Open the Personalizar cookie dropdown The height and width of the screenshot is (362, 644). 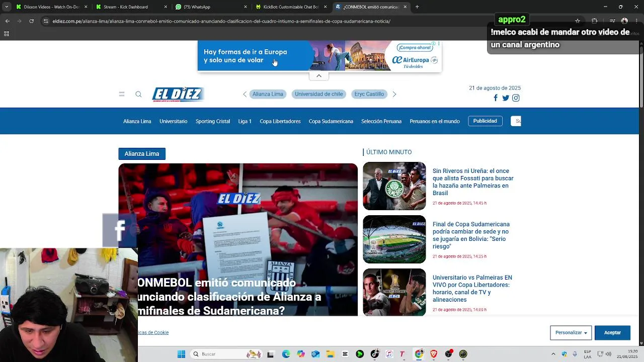[571, 333]
